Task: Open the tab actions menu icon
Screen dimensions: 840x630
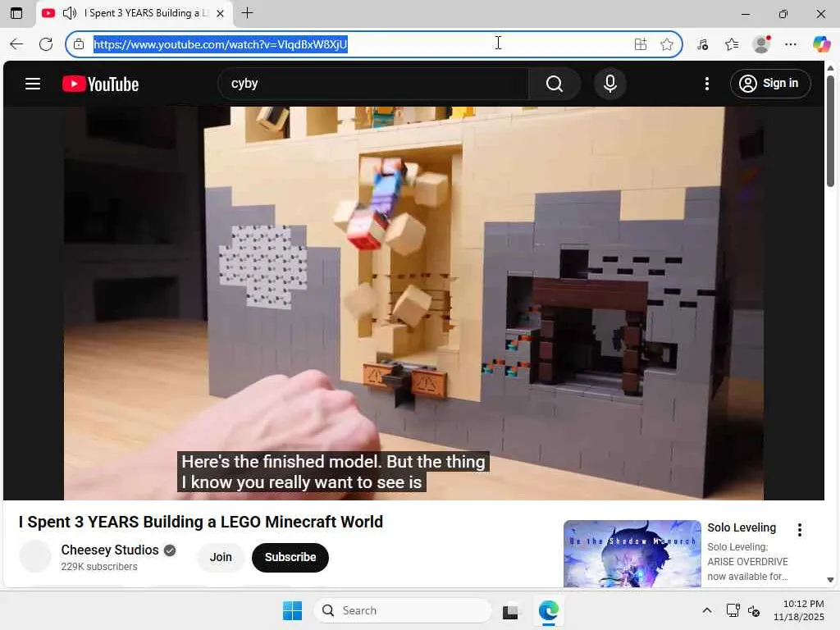Action: [x=16, y=13]
